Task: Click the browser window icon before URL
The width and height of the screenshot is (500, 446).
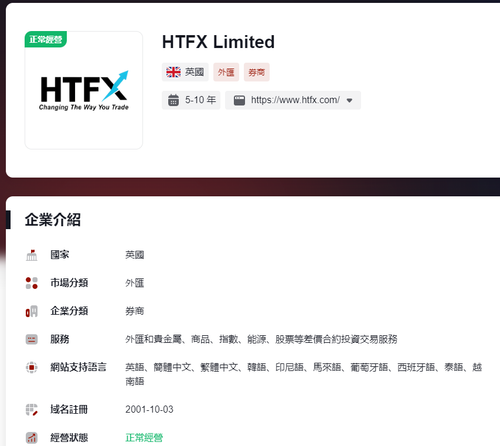Action: [239, 100]
